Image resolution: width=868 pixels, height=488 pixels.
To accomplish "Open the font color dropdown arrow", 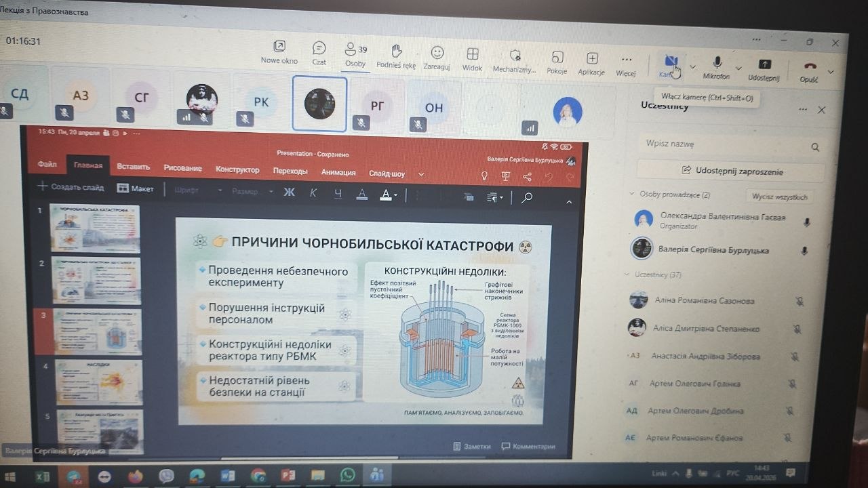I will tap(395, 197).
